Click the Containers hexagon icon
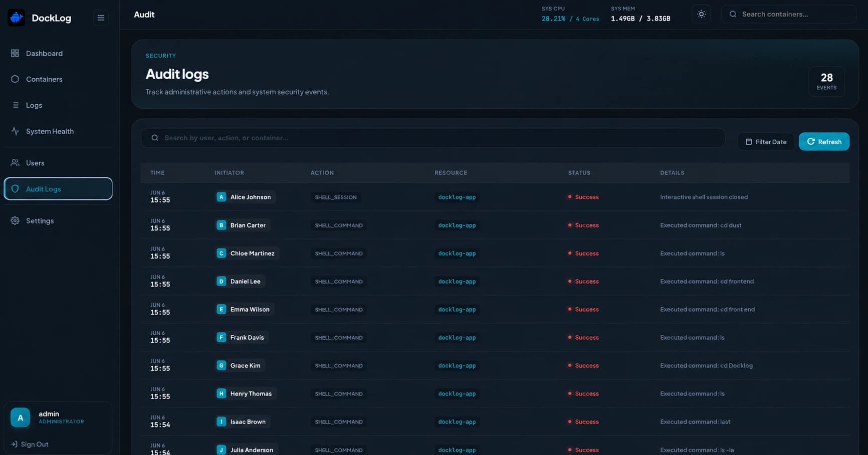 point(15,79)
